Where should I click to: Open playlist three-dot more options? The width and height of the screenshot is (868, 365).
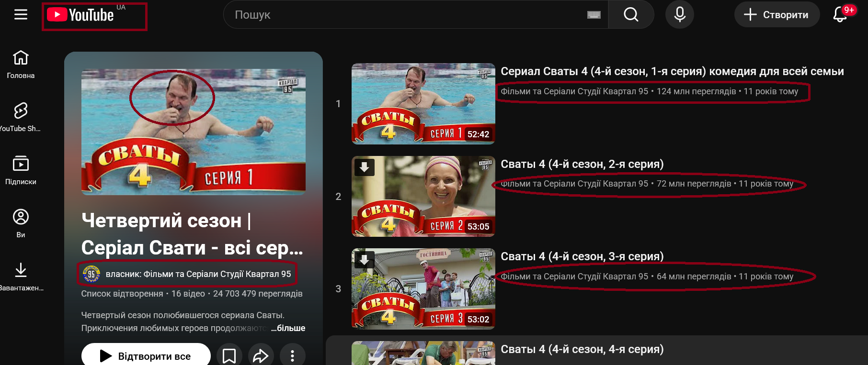tap(292, 356)
